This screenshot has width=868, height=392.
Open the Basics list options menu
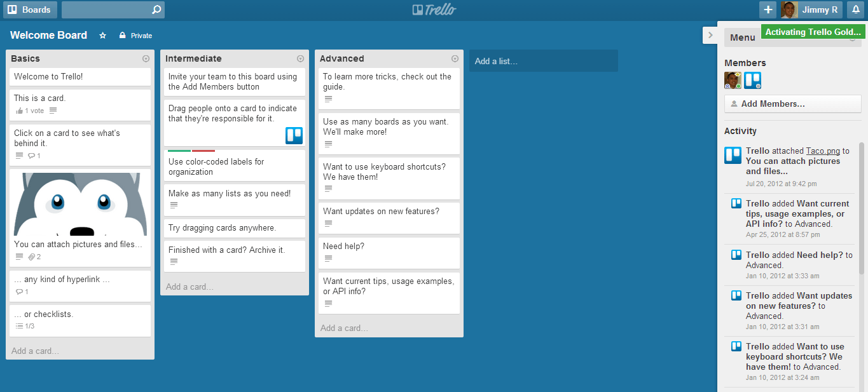(146, 58)
